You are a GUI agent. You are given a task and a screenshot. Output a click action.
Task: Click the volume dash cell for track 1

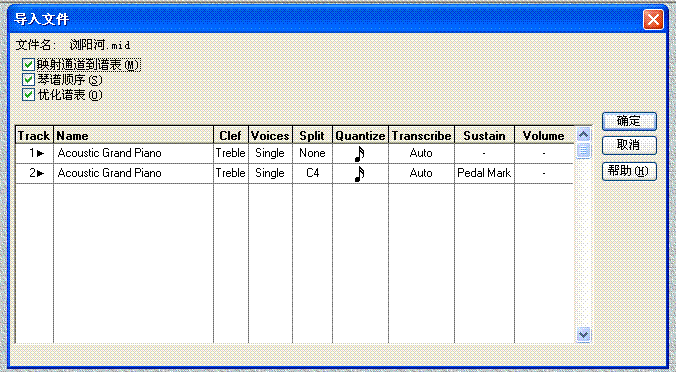point(544,153)
